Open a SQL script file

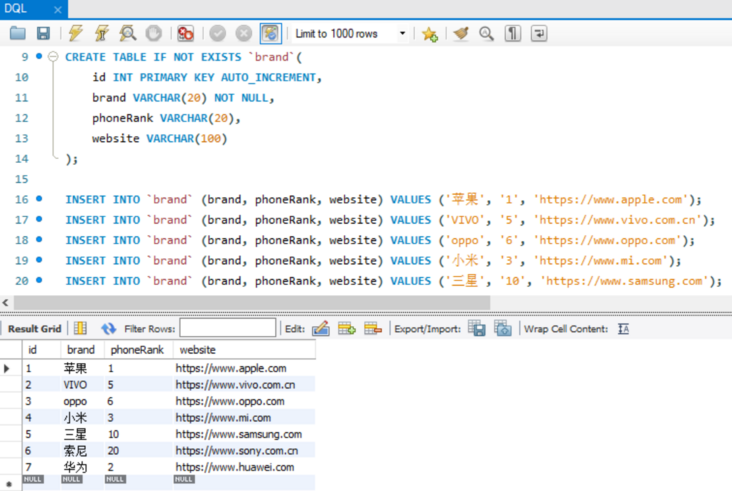pyautogui.click(x=18, y=33)
